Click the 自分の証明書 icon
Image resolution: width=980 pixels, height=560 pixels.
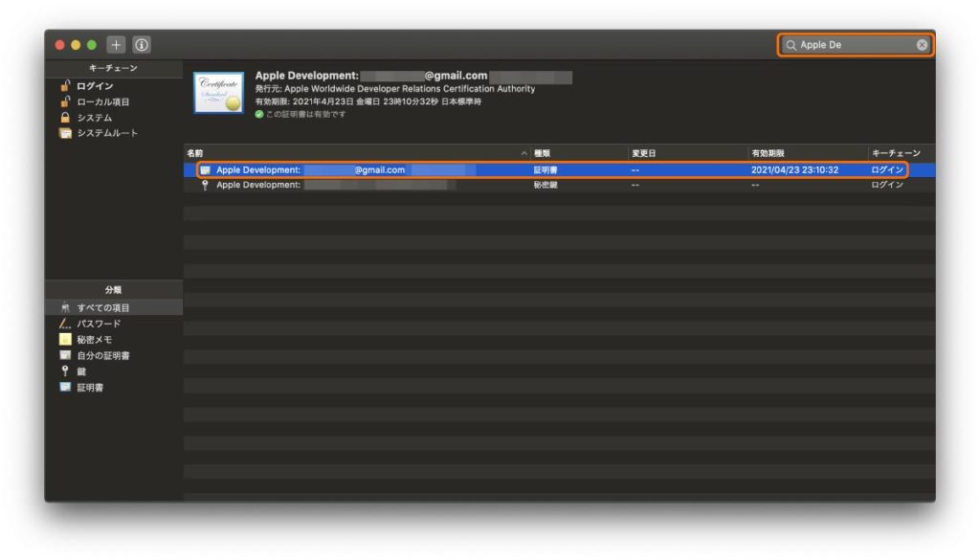click(x=65, y=355)
